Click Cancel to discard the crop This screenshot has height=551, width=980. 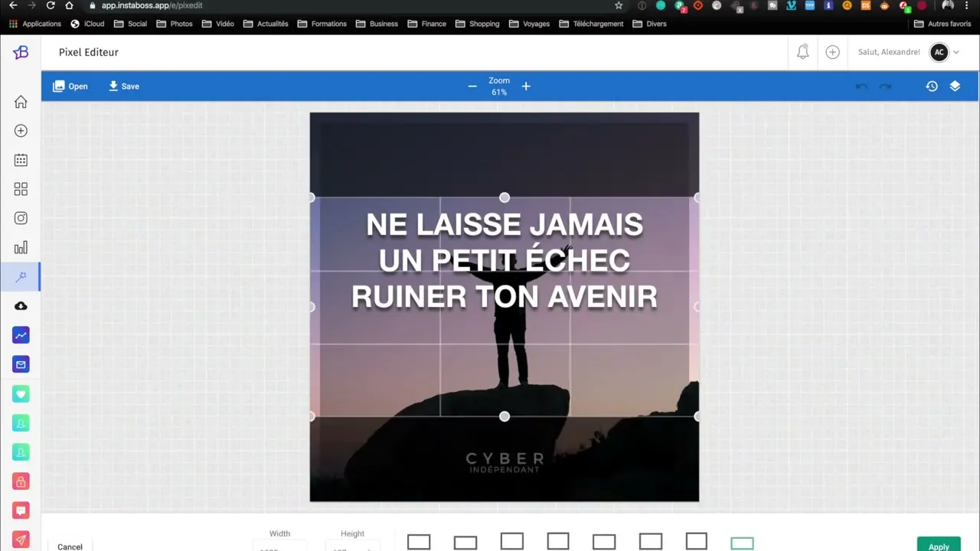pos(70,546)
